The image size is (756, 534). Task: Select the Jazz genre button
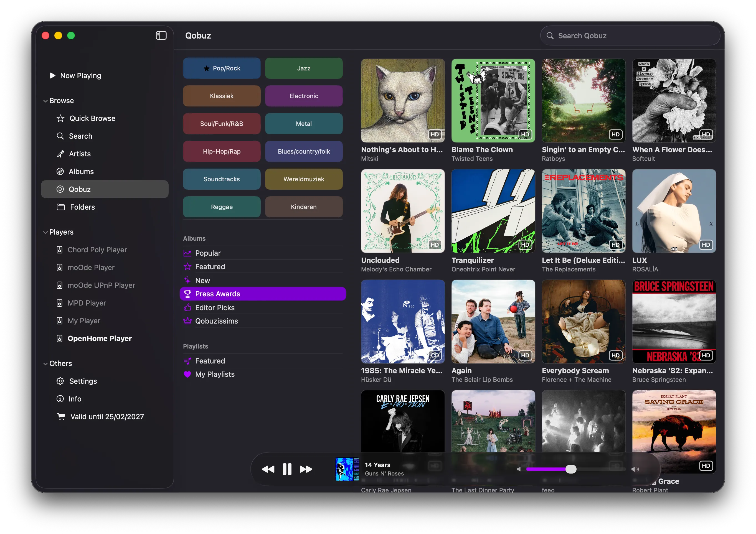[x=304, y=68]
